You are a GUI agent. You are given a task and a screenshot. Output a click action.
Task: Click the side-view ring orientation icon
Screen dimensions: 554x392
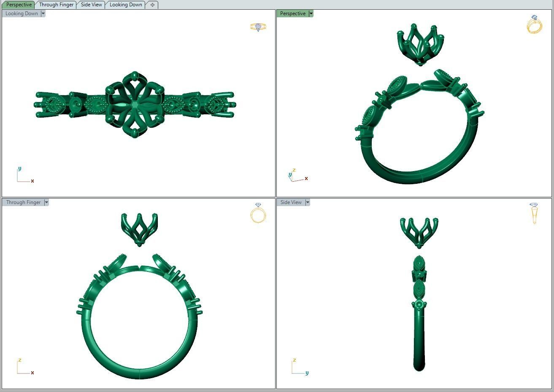click(534, 213)
